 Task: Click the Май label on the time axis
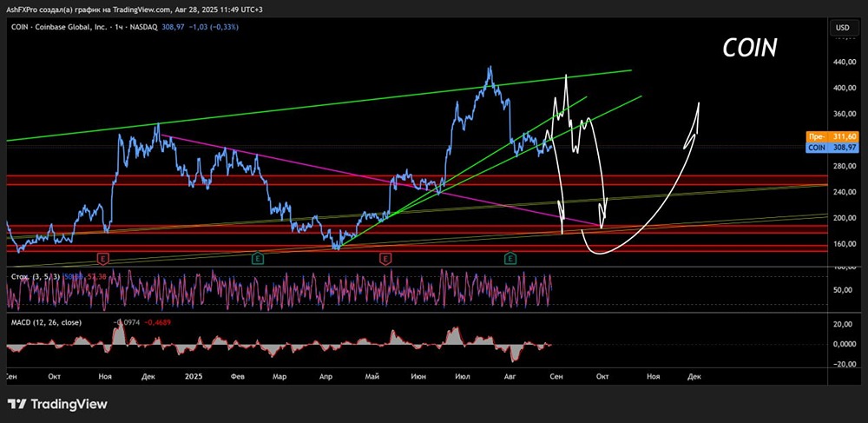click(x=372, y=376)
